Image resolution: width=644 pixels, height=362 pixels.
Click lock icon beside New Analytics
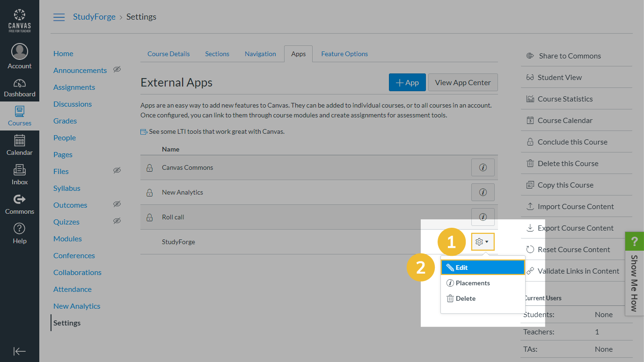pos(149,192)
